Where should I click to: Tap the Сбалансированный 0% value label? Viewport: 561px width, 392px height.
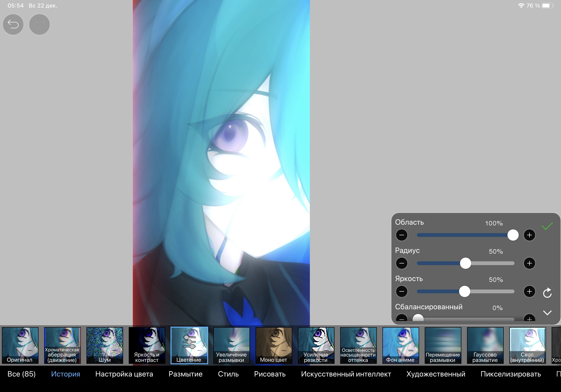(498, 308)
